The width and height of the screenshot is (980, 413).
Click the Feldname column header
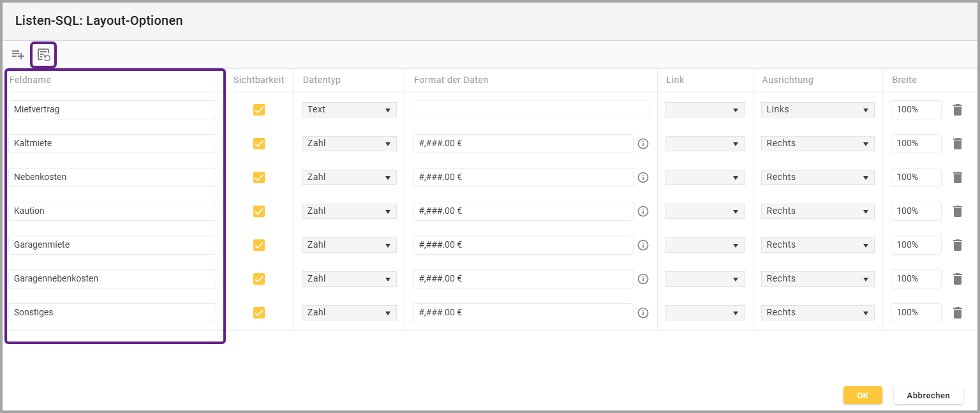(30, 80)
